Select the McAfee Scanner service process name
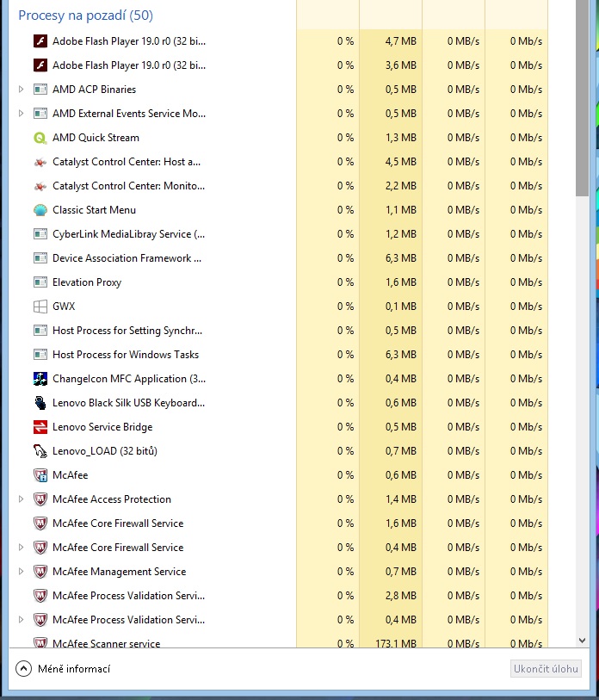The width and height of the screenshot is (599, 700). [x=106, y=643]
